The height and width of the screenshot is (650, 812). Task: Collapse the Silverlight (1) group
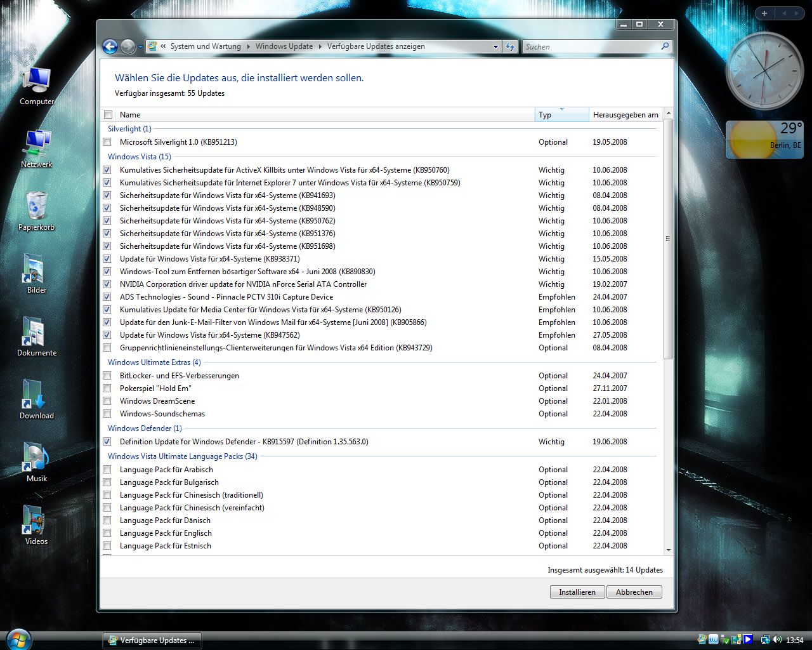coord(129,129)
